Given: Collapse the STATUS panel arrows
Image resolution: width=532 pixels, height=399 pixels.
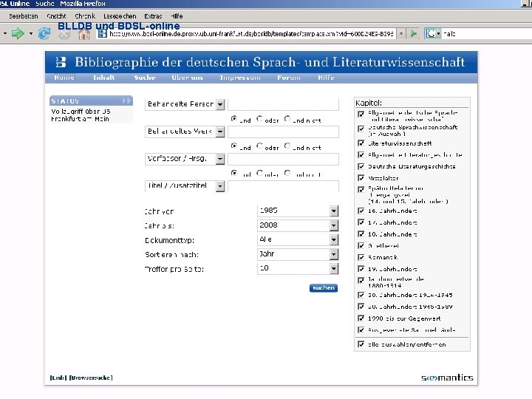Looking at the screenshot, I should point(126,100).
